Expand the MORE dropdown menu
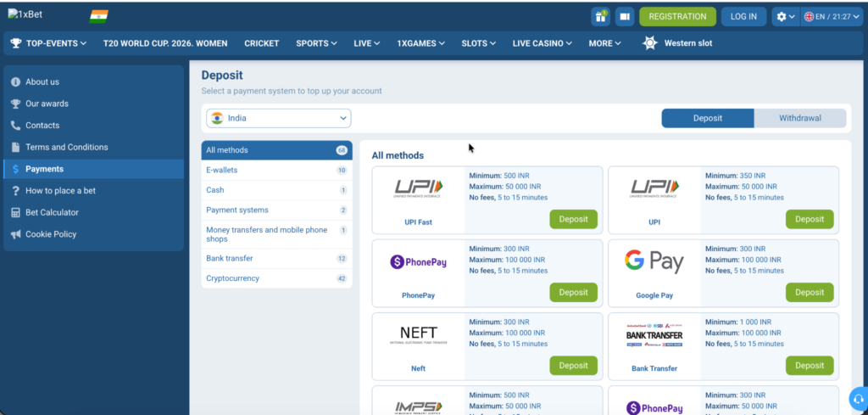The height and width of the screenshot is (415, 868). point(605,43)
